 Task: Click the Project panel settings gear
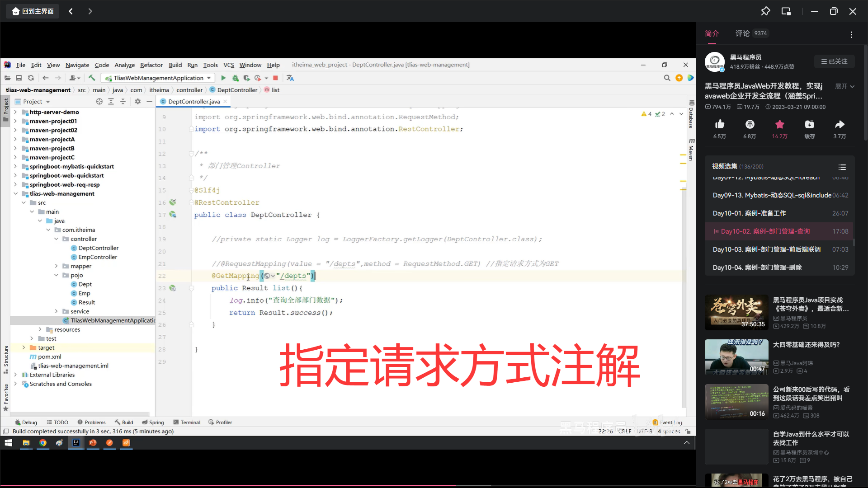tap(138, 102)
